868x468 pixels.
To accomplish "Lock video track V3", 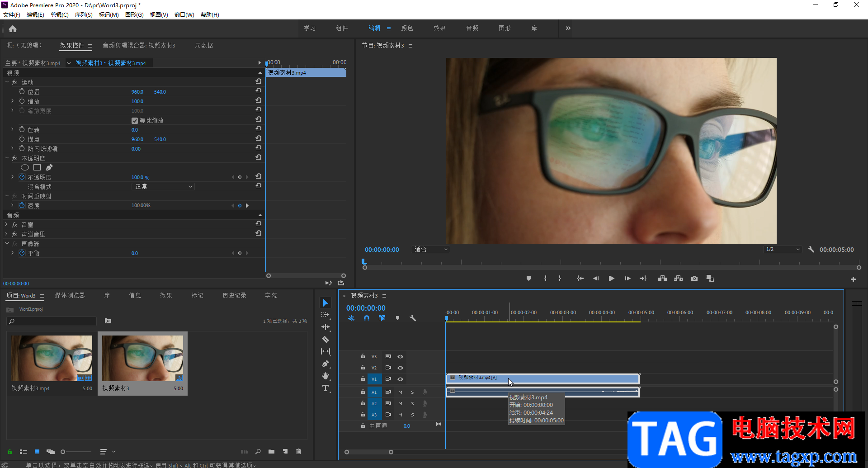I will 363,356.
